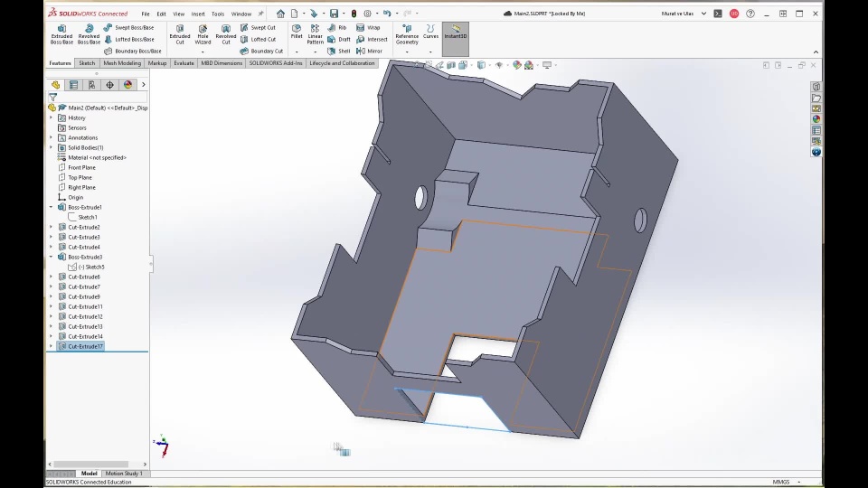Save the document with the disk icon
Screen dimensions: 868x488
pos(334,14)
